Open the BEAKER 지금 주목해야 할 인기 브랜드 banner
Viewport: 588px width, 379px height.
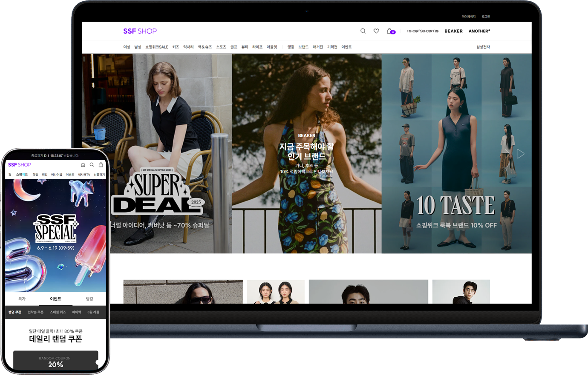coord(307,153)
